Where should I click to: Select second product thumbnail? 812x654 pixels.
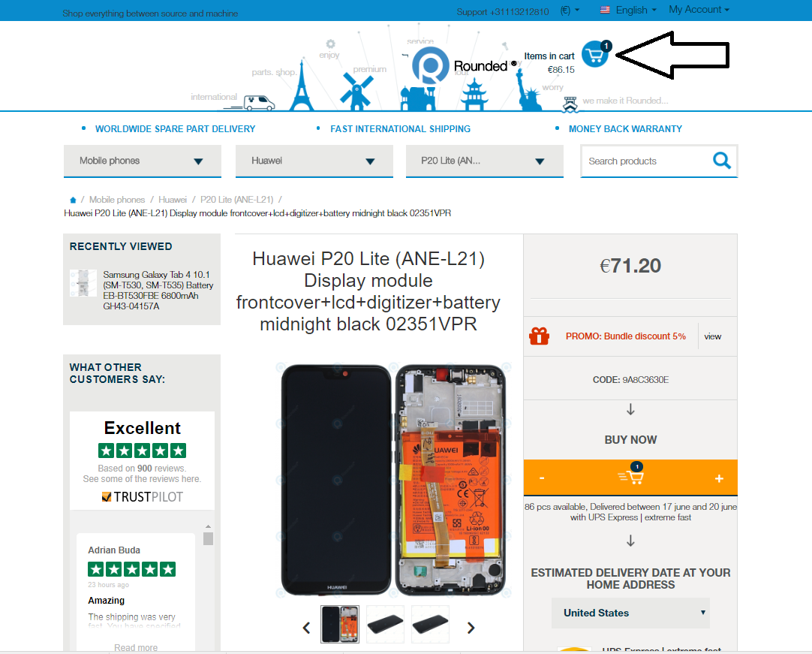(385, 625)
